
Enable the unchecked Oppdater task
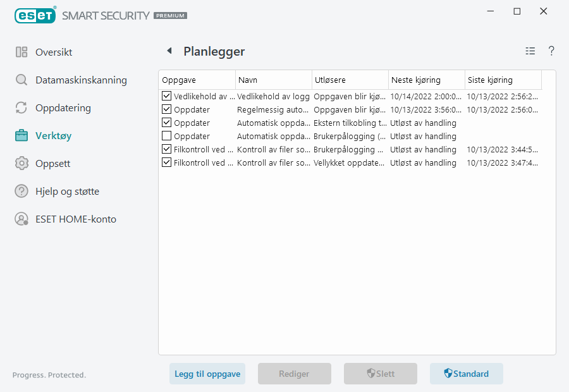click(168, 136)
